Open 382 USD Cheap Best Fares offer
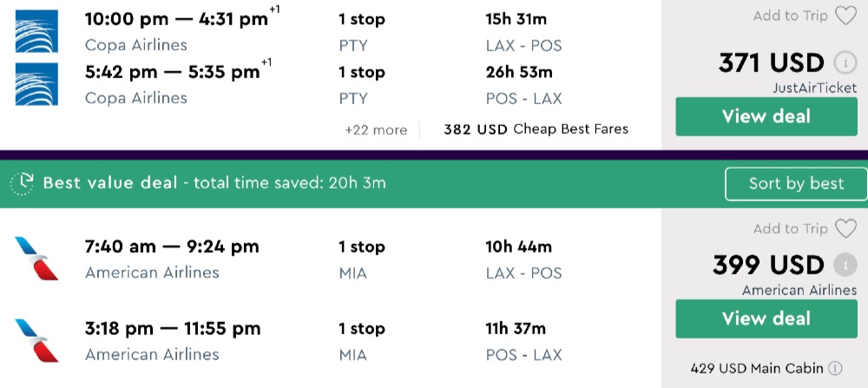 [536, 129]
